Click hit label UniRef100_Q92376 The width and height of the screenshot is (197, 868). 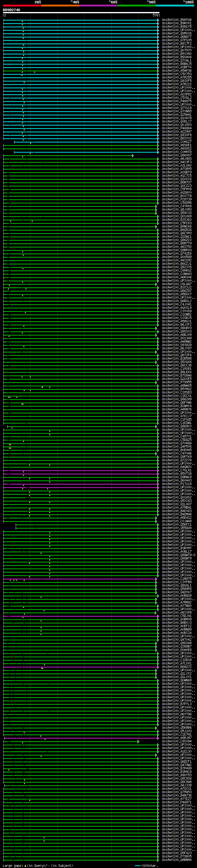pyautogui.click(x=177, y=267)
